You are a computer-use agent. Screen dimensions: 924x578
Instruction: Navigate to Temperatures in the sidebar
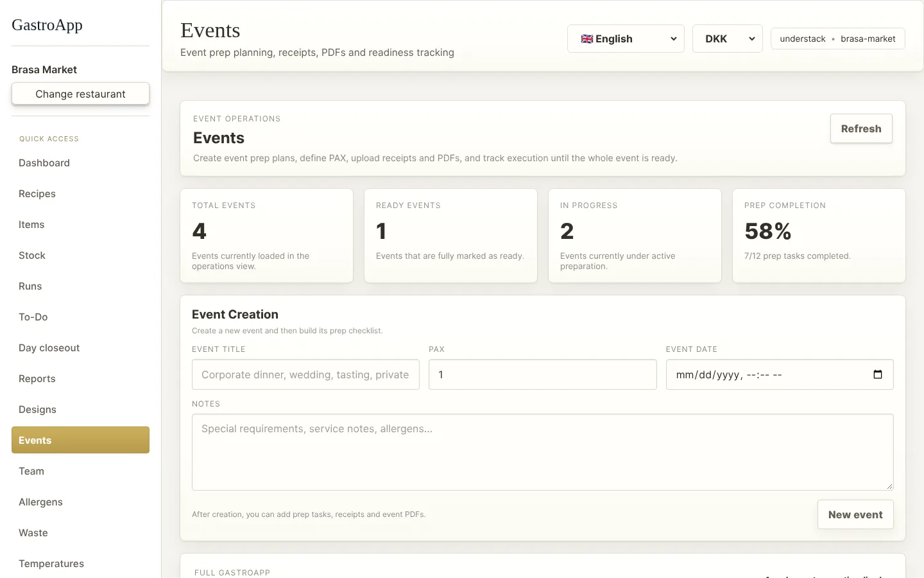80,564
